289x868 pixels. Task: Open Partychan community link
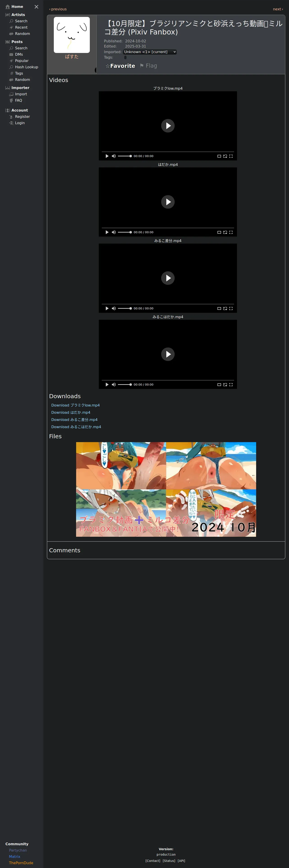tap(18, 850)
